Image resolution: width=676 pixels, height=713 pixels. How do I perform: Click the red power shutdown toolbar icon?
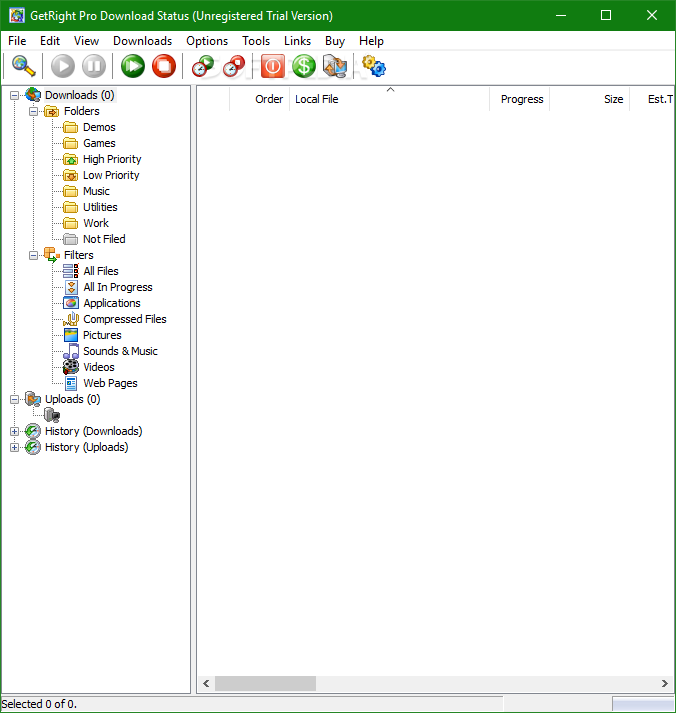(x=273, y=66)
